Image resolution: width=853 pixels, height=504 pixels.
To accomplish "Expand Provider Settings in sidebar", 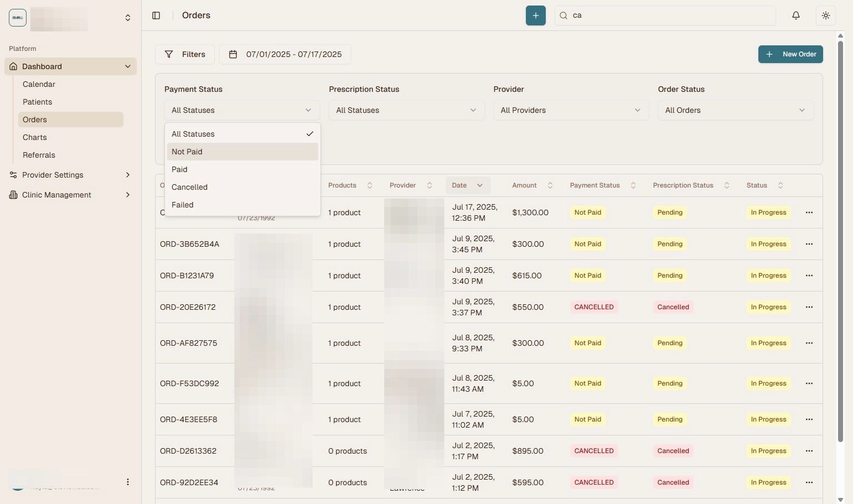I will click(70, 175).
